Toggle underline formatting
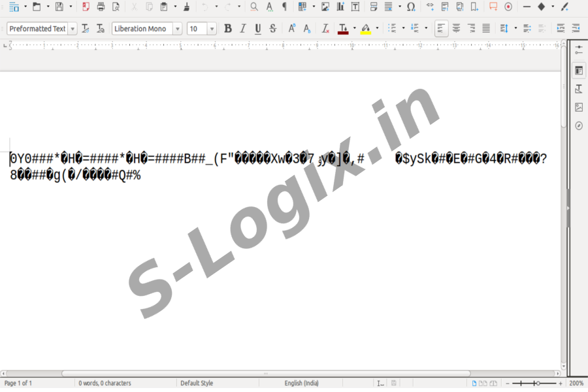 tap(258, 29)
